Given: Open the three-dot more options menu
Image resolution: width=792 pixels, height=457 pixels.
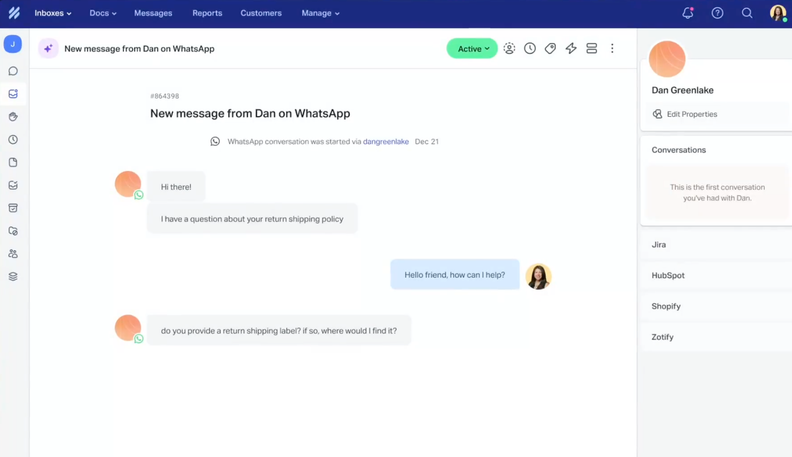Looking at the screenshot, I should (x=612, y=48).
